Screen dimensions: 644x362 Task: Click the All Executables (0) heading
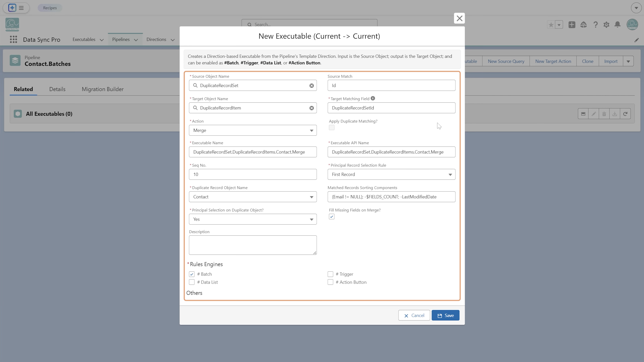(49, 114)
